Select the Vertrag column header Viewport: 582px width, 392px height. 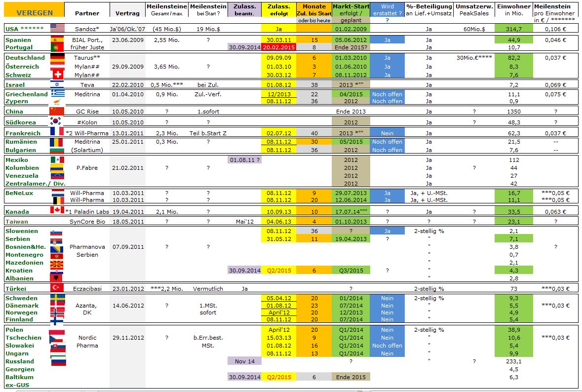pos(127,10)
